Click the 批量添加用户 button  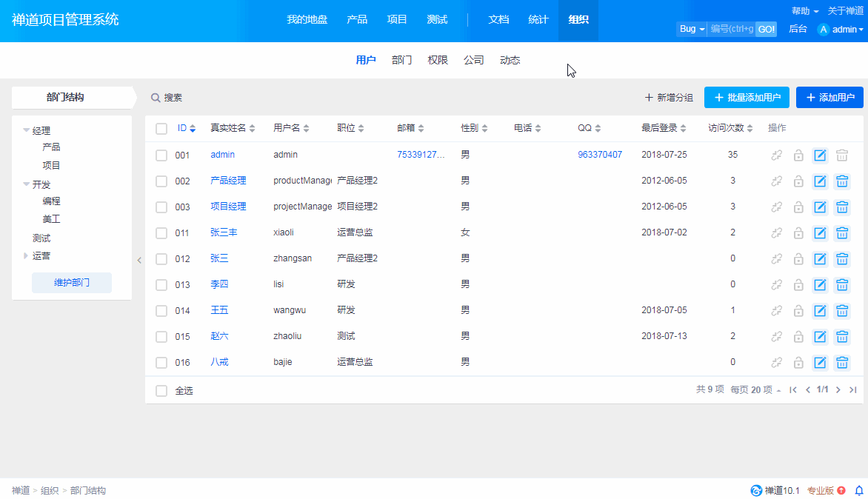[747, 98]
